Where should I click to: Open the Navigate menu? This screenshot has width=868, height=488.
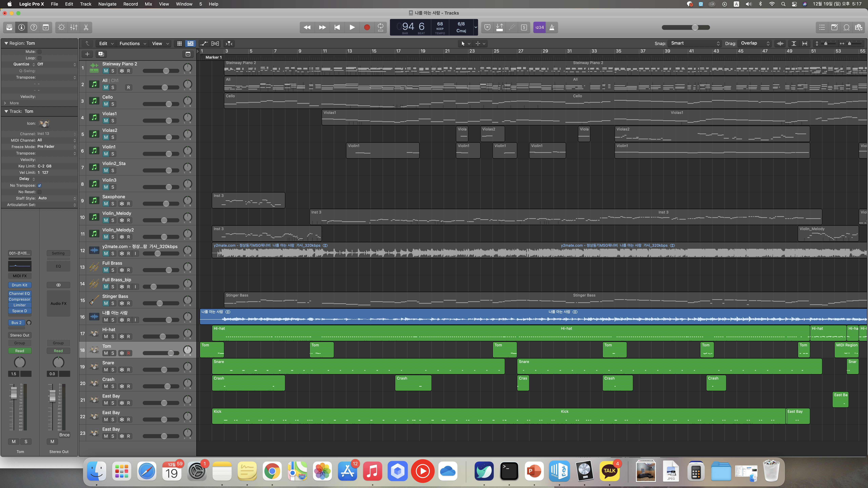pyautogui.click(x=107, y=4)
